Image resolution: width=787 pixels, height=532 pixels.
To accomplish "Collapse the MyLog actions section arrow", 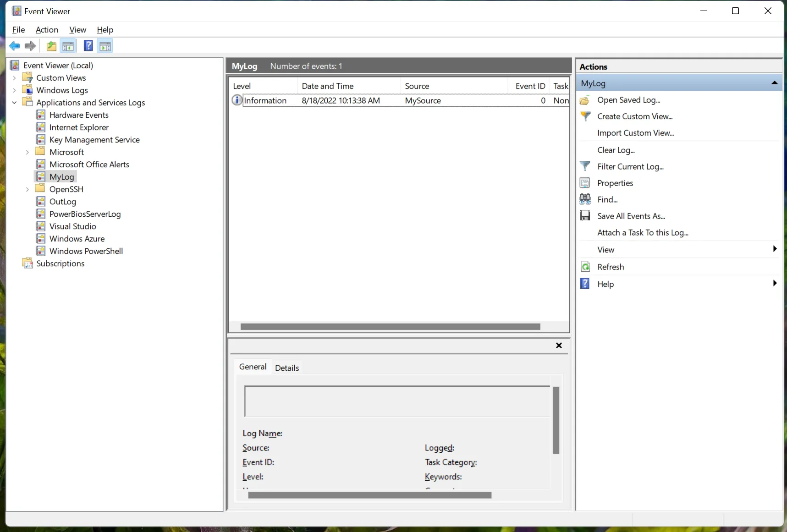I will (775, 83).
